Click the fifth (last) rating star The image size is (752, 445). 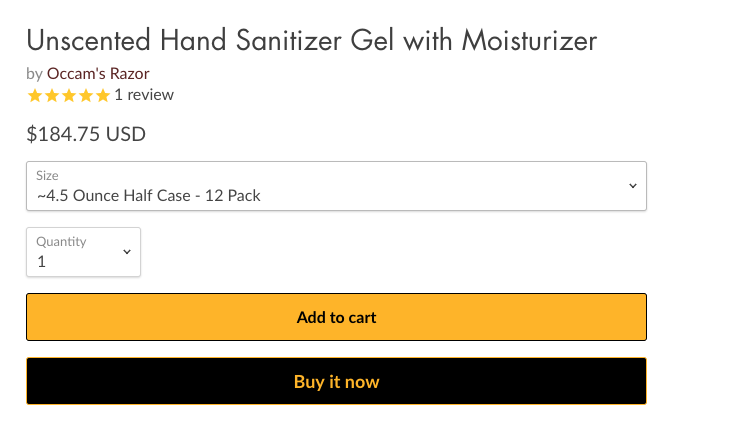[103, 96]
